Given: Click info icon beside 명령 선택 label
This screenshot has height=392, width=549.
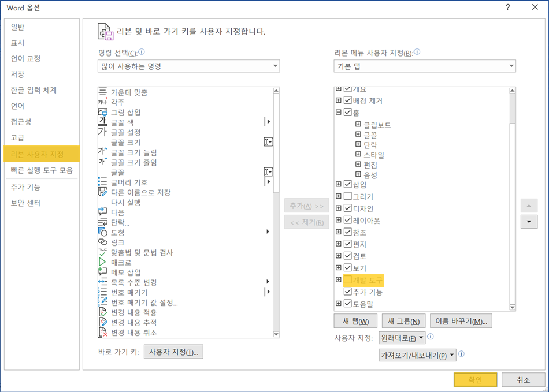Looking at the screenshot, I should (142, 52).
